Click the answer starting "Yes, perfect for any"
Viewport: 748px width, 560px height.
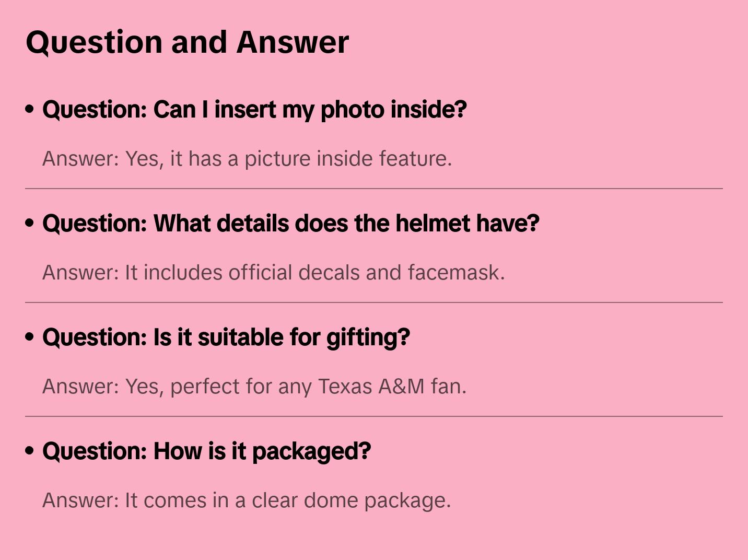pyautogui.click(x=254, y=387)
